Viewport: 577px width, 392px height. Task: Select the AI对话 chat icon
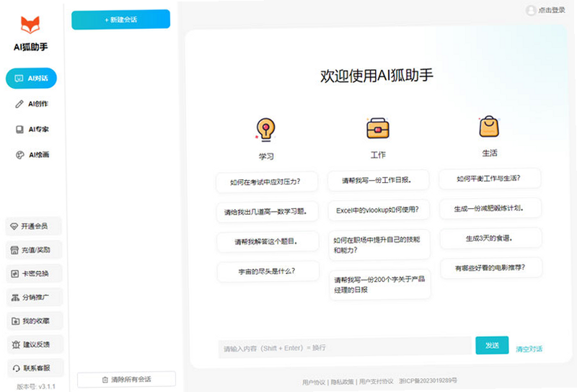(19, 79)
